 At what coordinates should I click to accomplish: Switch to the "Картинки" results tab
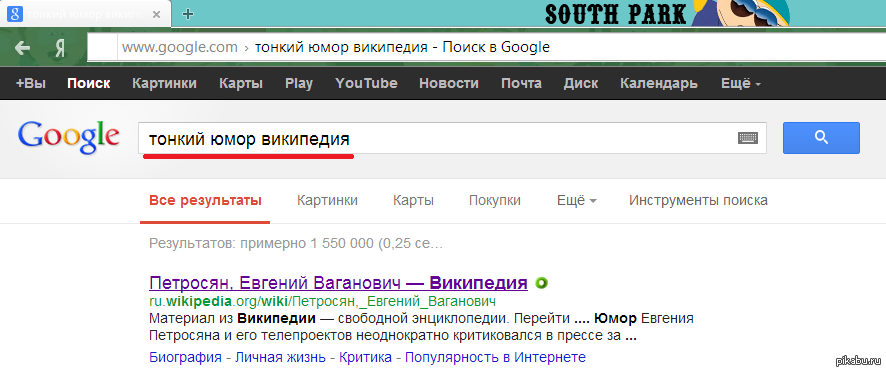(327, 200)
